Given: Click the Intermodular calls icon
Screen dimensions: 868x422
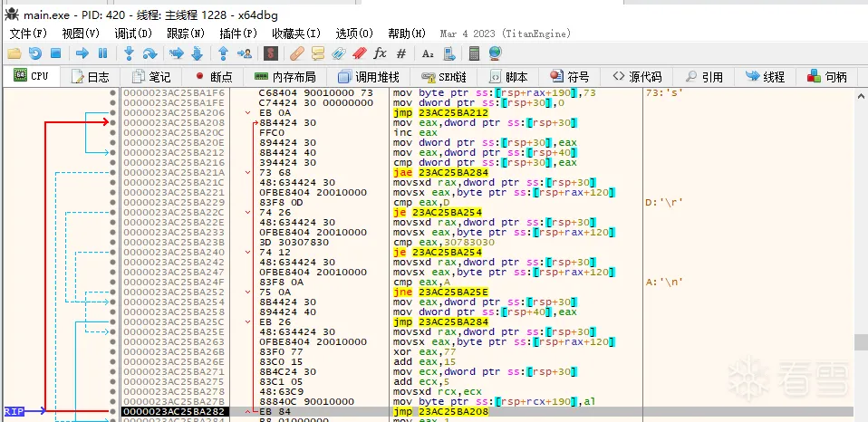Looking at the screenshot, I should [x=449, y=53].
